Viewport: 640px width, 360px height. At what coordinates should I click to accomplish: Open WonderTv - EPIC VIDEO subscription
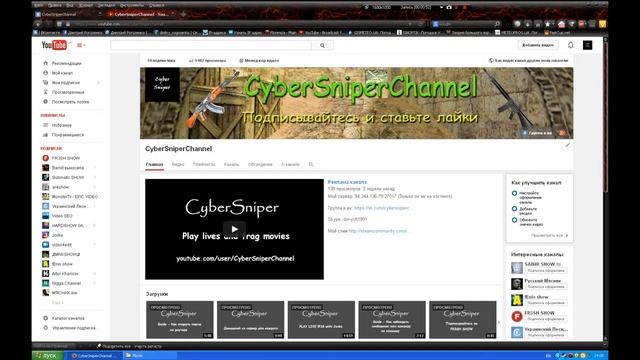74,197
